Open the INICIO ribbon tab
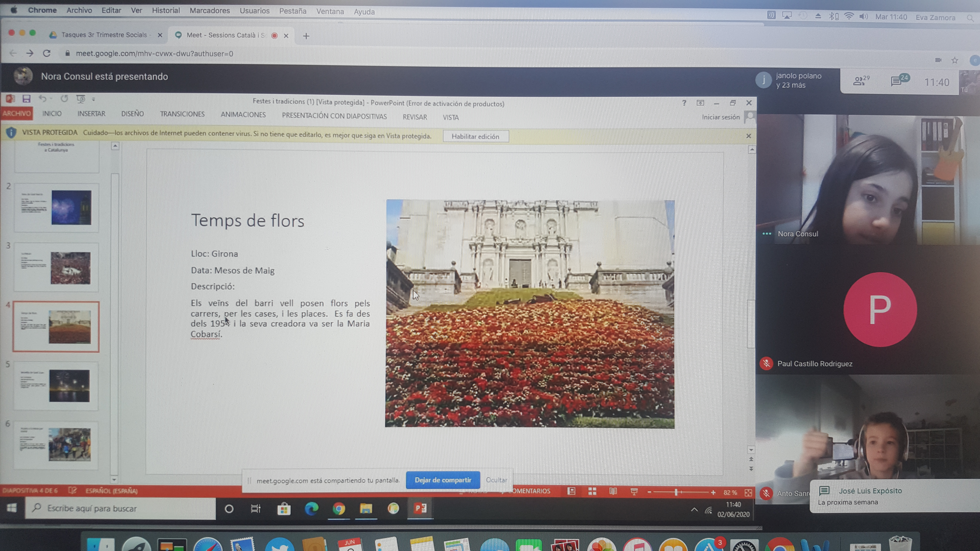Viewport: 980px width, 551px height. tap(52, 113)
